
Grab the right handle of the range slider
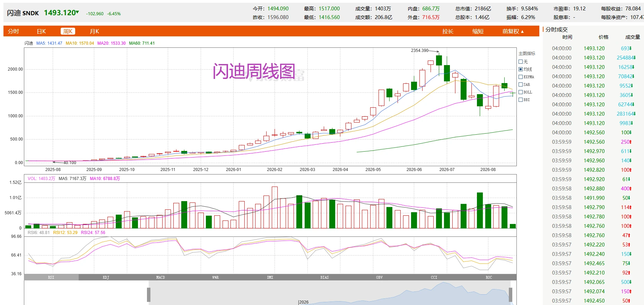pos(511,295)
